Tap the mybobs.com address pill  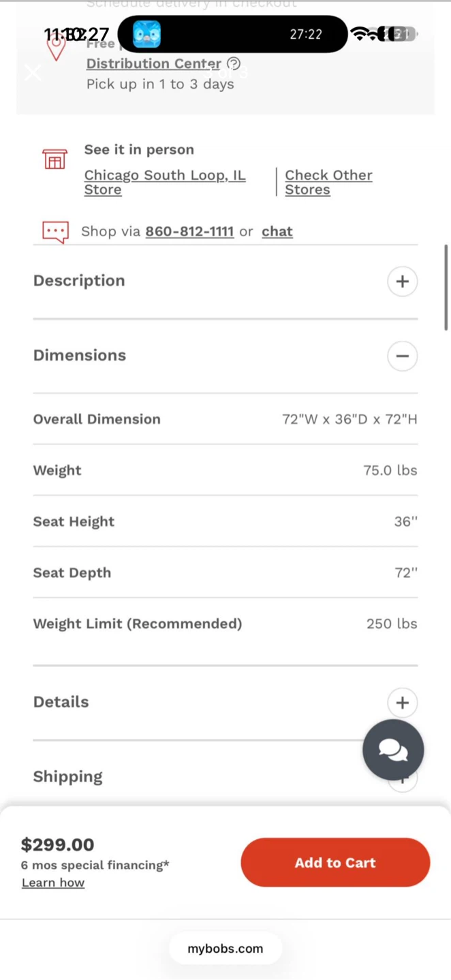click(226, 949)
